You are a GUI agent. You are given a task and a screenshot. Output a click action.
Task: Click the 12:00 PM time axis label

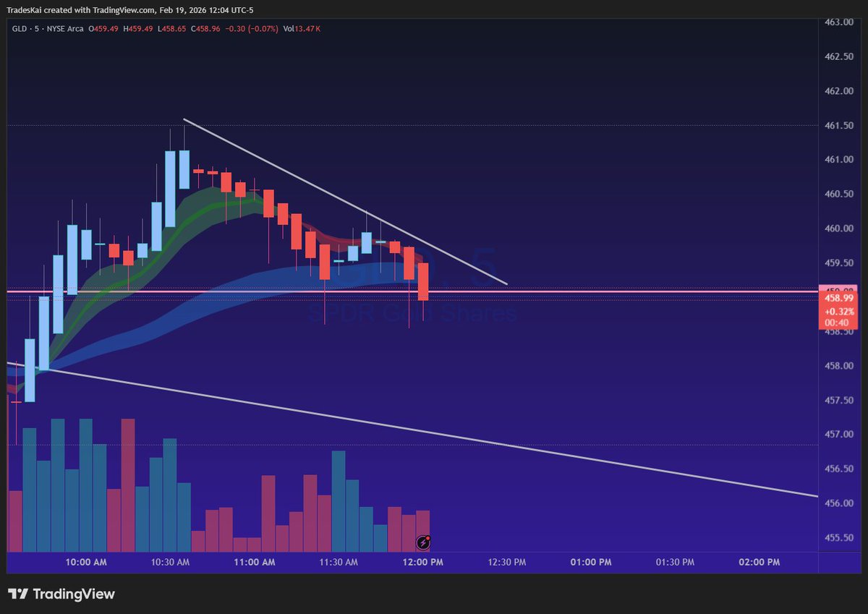(x=423, y=562)
